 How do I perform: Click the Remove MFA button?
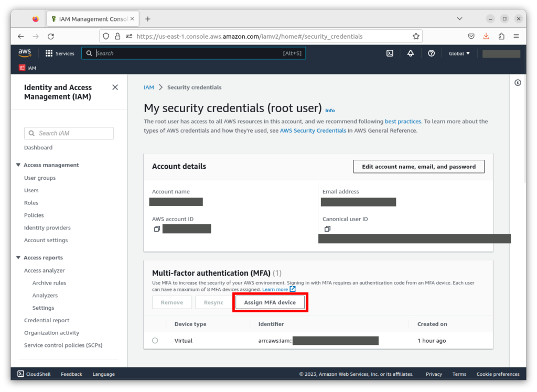tap(172, 302)
